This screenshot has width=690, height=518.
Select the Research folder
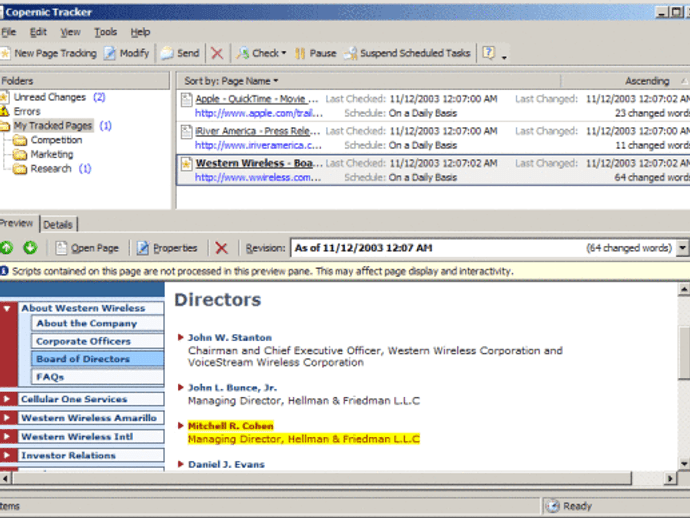coord(51,169)
